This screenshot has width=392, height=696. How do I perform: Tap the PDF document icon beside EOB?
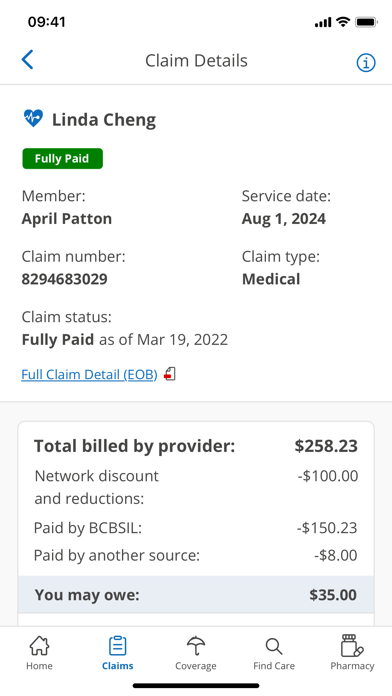tap(170, 374)
